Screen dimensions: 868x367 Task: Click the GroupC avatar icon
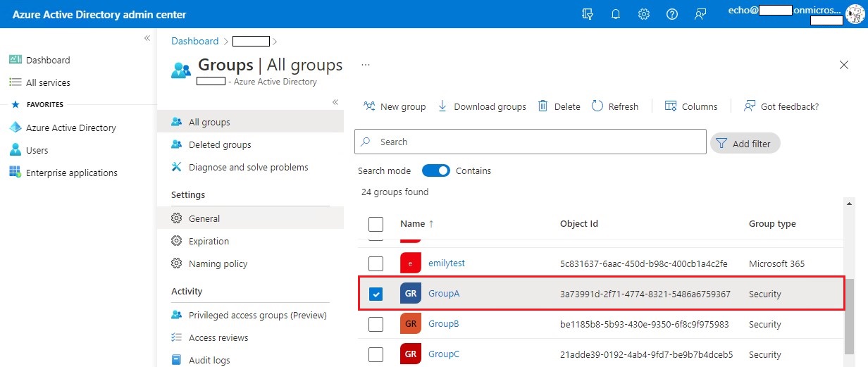pos(411,354)
